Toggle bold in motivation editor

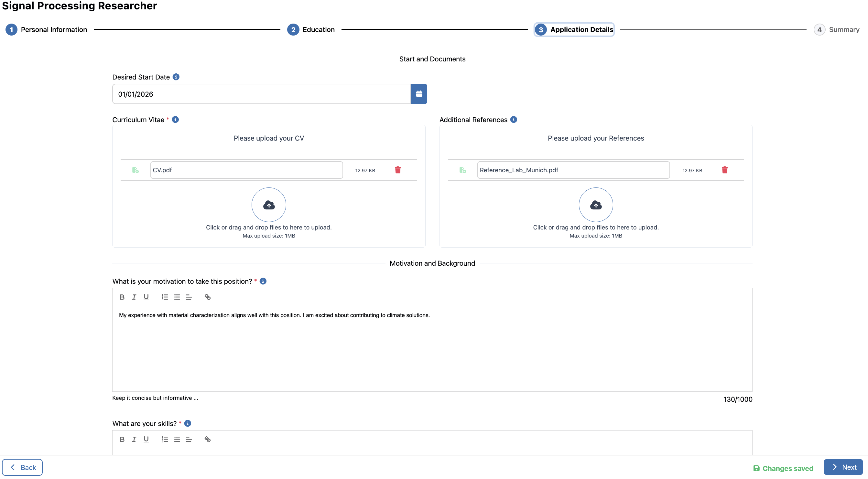[x=122, y=297]
